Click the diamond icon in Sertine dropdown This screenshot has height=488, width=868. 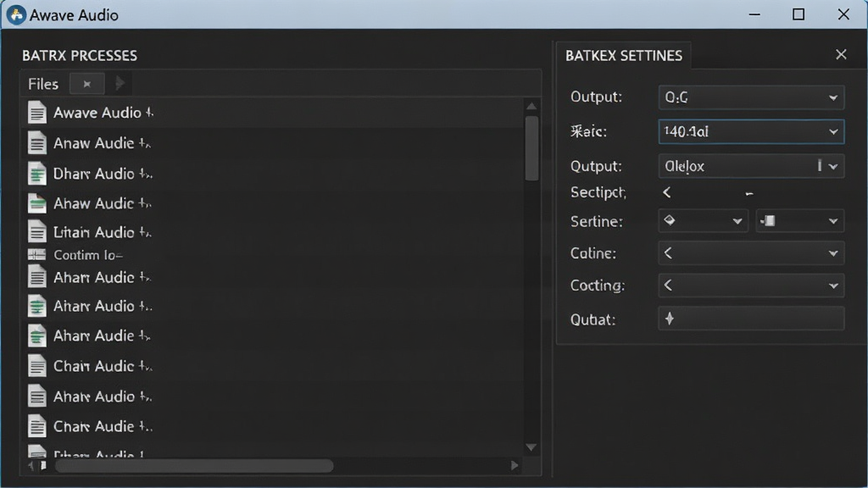click(670, 220)
